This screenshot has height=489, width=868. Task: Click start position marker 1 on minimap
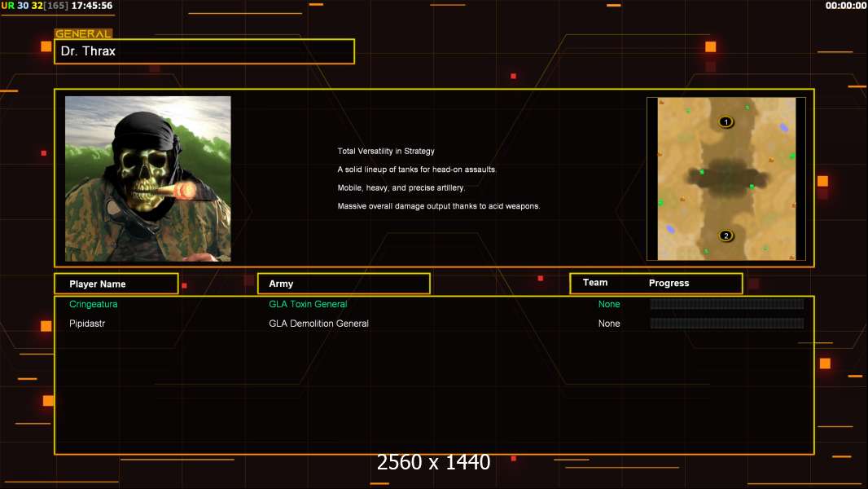coord(726,121)
